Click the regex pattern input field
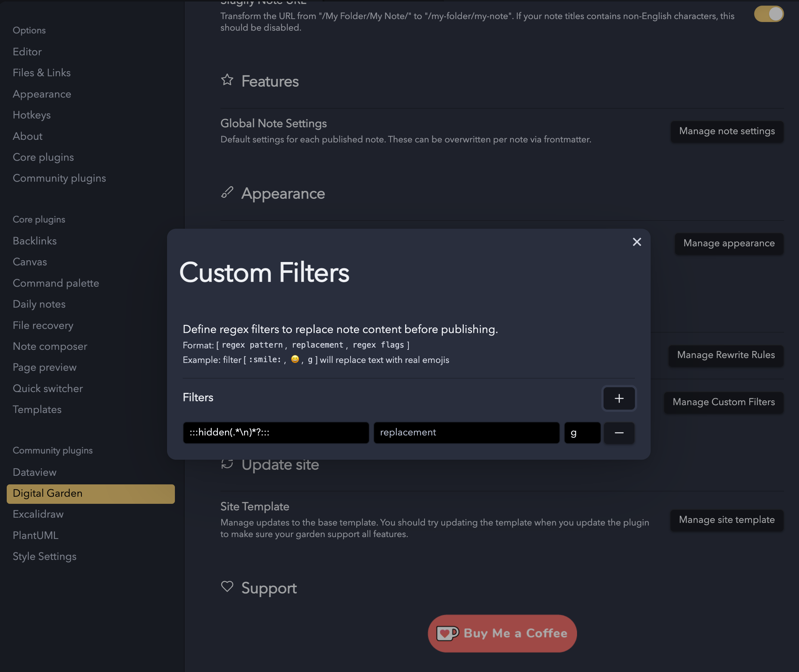The image size is (799, 672). (x=275, y=432)
